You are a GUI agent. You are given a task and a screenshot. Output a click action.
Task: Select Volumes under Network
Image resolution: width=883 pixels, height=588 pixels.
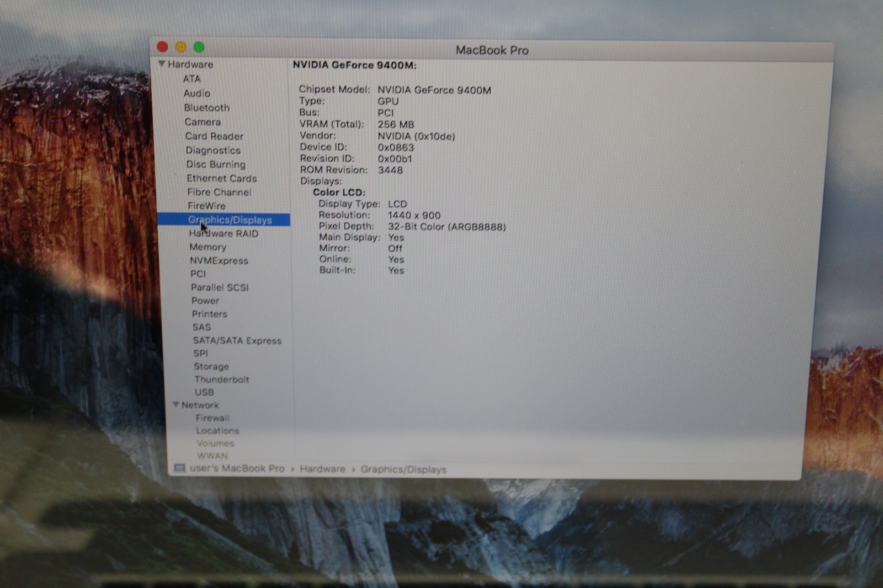point(215,443)
